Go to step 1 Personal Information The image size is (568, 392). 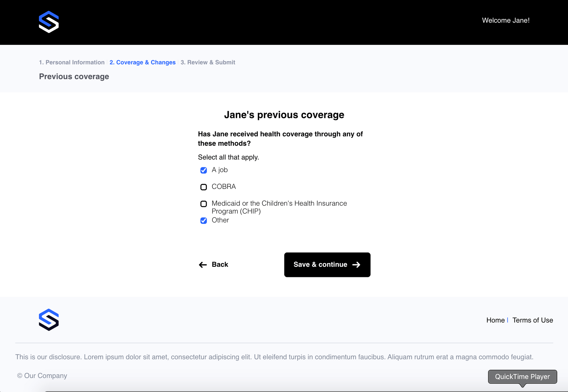click(x=72, y=62)
